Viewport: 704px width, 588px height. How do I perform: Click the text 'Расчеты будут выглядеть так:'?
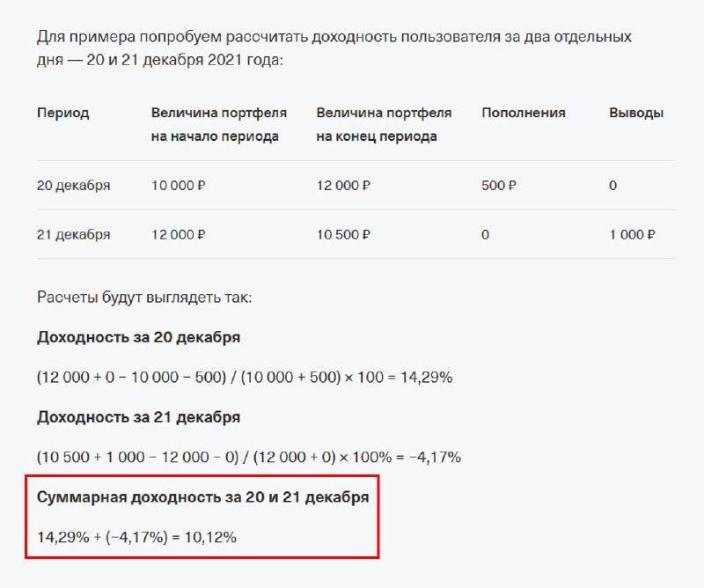pyautogui.click(x=144, y=298)
